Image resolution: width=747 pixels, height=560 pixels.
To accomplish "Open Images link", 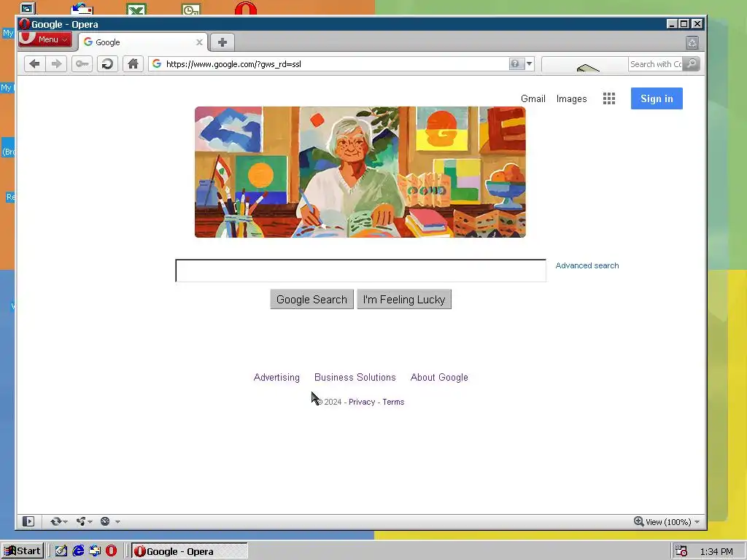I will pyautogui.click(x=571, y=98).
